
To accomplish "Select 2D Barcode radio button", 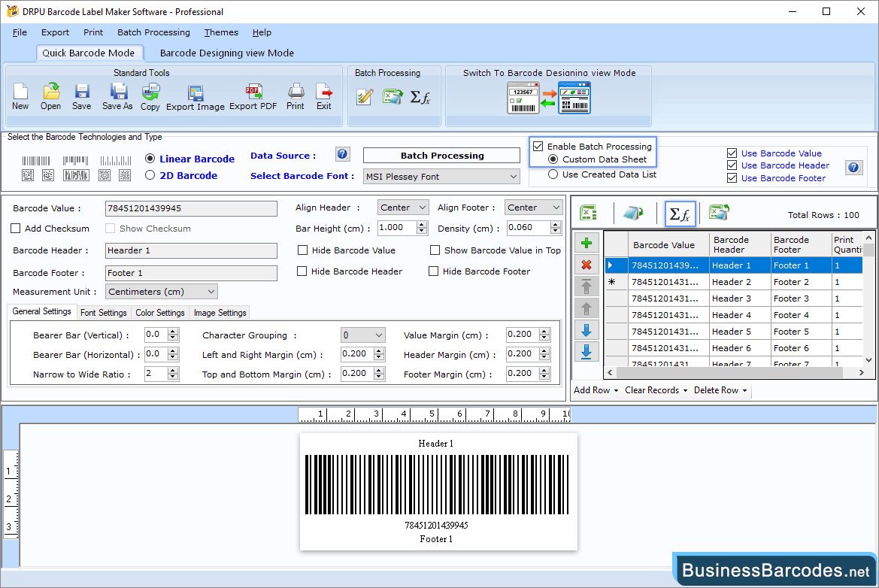I will point(150,175).
